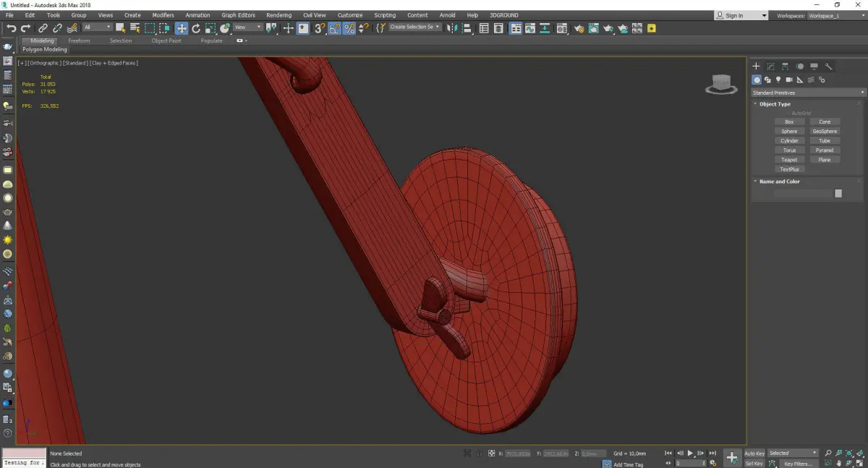Screen dimensions: 868x468
Task: Click the Set Key button
Action: (754, 463)
